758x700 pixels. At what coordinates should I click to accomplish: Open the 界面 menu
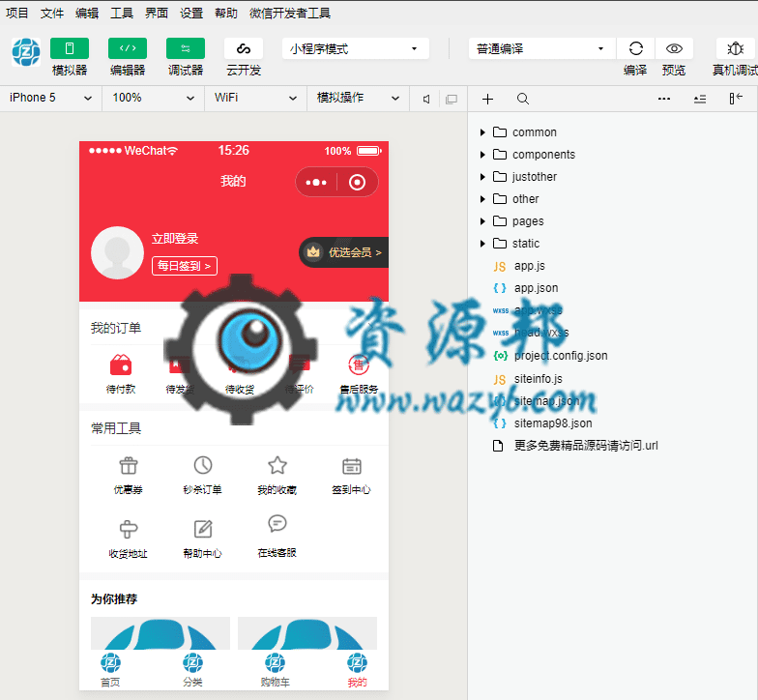point(157,14)
